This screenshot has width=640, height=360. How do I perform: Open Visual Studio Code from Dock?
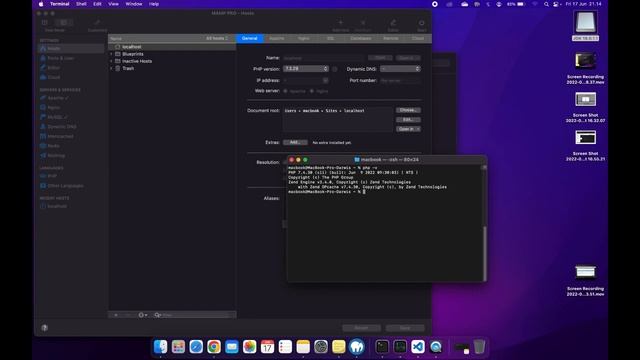[x=418, y=347]
